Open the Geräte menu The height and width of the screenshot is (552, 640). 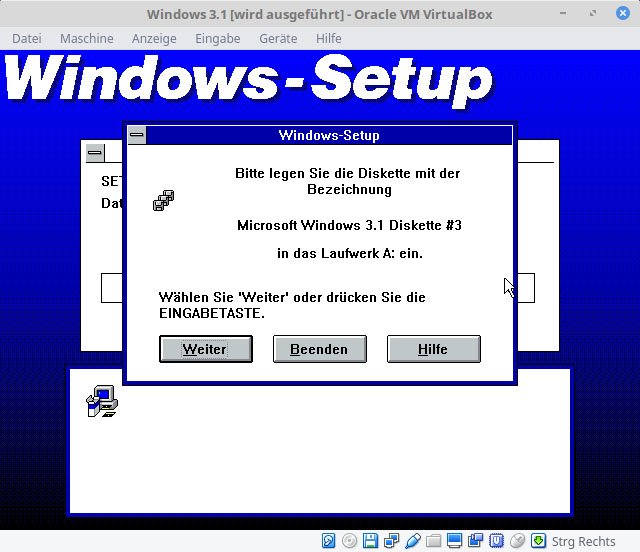pyautogui.click(x=278, y=38)
